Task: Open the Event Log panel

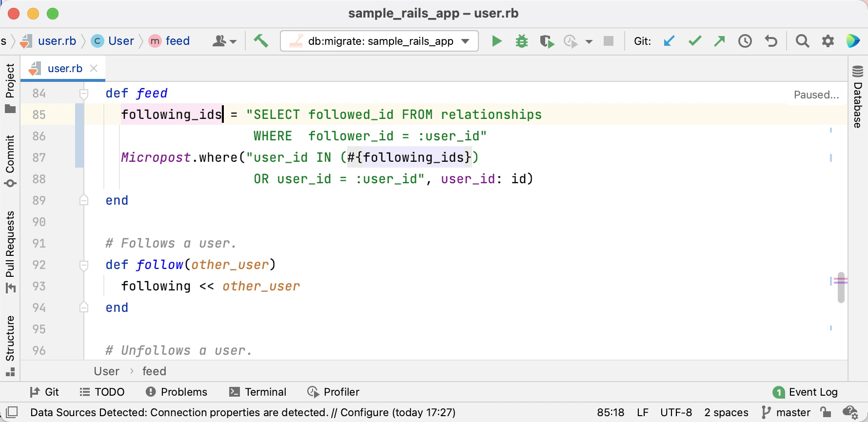Action: 805,392
